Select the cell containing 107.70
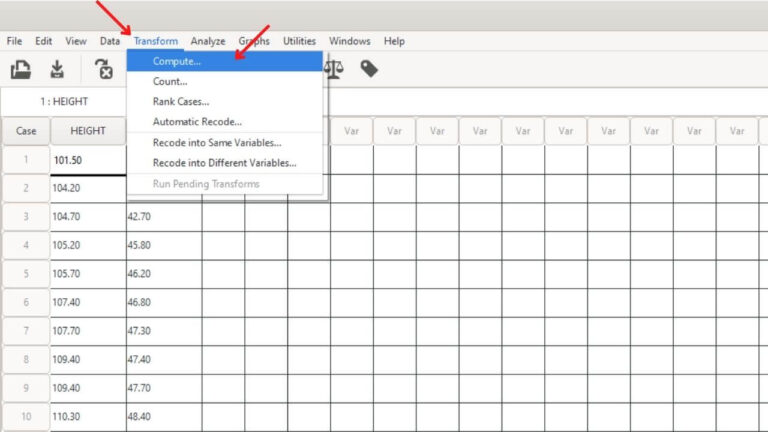 coord(88,331)
